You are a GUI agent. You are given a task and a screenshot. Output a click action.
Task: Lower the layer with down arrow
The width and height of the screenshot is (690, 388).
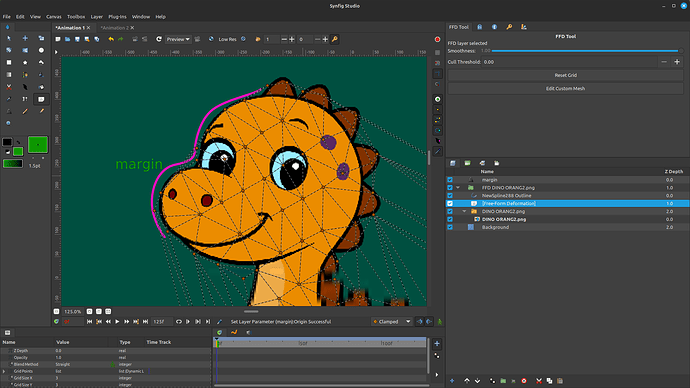[477, 381]
